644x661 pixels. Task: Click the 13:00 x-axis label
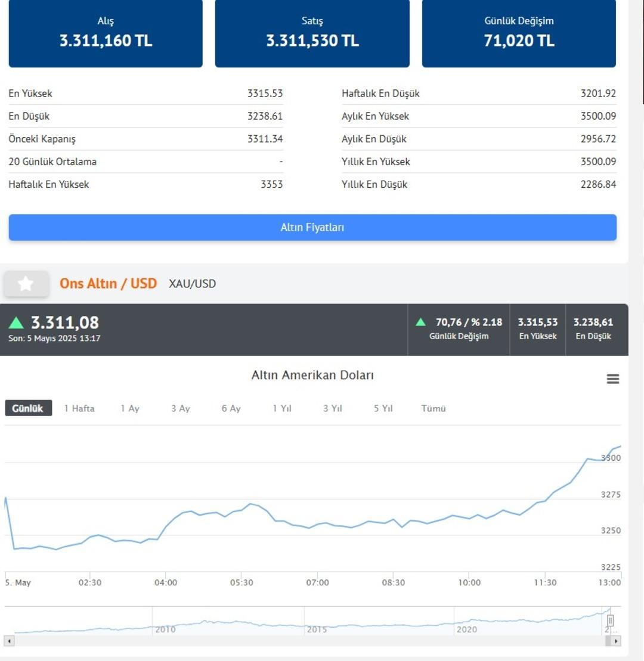pyautogui.click(x=610, y=582)
